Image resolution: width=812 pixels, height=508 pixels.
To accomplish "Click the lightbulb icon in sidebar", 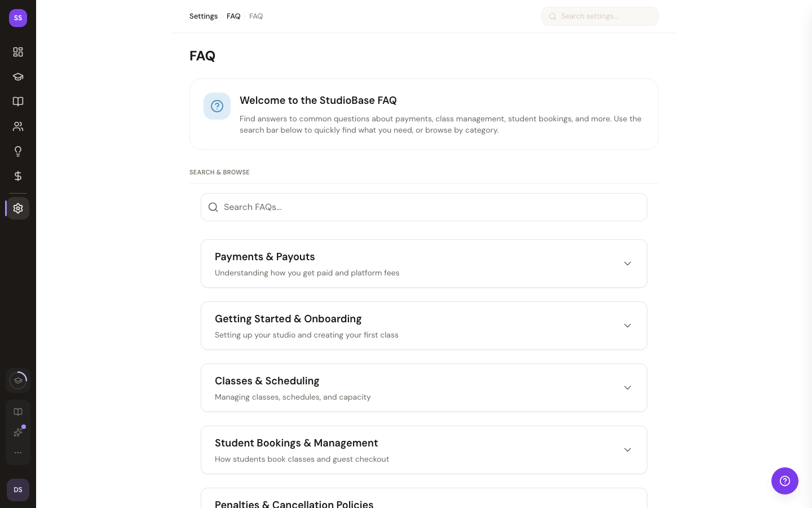I will pyautogui.click(x=18, y=151).
